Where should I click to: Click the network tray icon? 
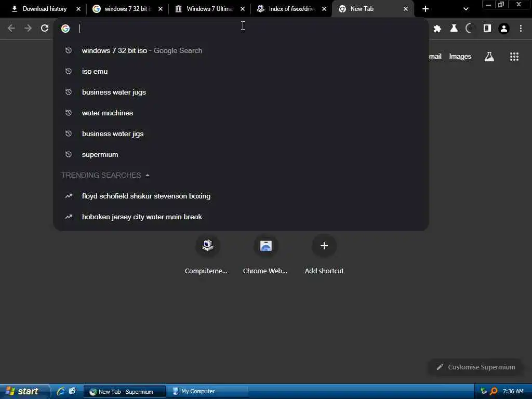(x=484, y=392)
